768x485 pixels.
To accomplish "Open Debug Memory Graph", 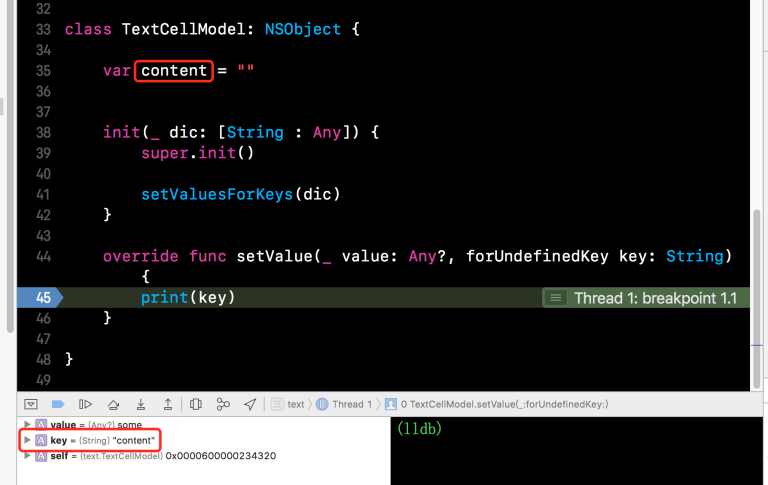I will (x=223, y=404).
